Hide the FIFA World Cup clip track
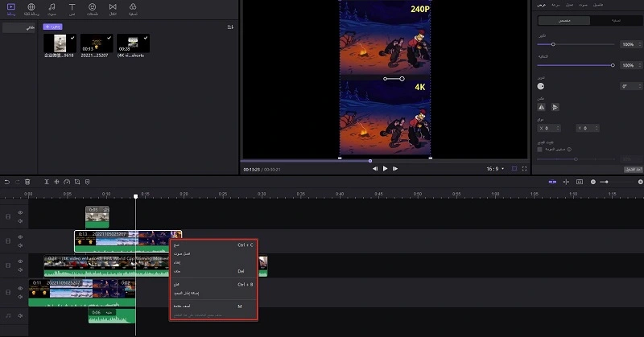The height and width of the screenshot is (337, 644). 20,261
